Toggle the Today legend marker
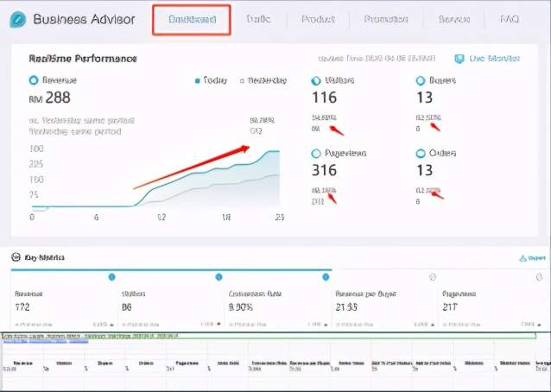The image size is (551, 392). point(198,80)
